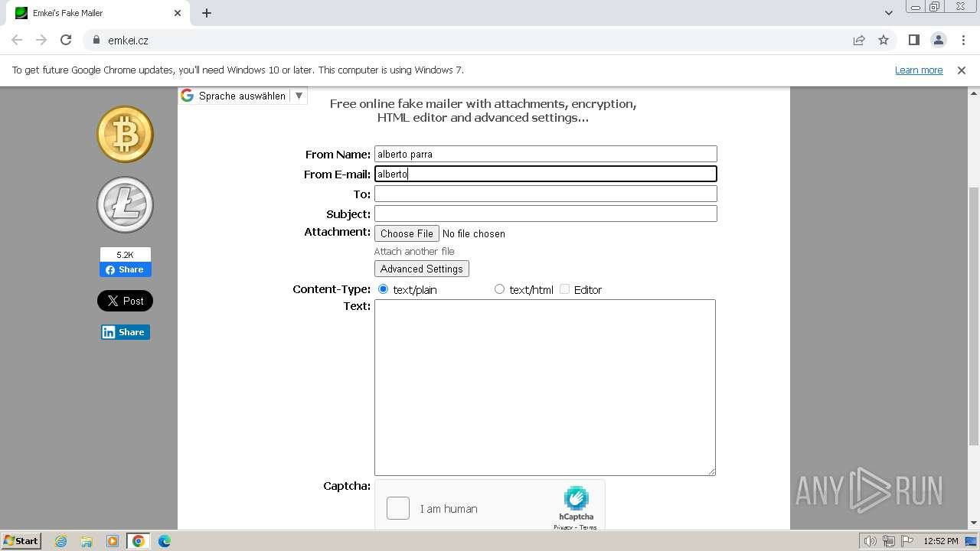View site information lock icon
Screen dimensions: 980x551
[x=96, y=40]
